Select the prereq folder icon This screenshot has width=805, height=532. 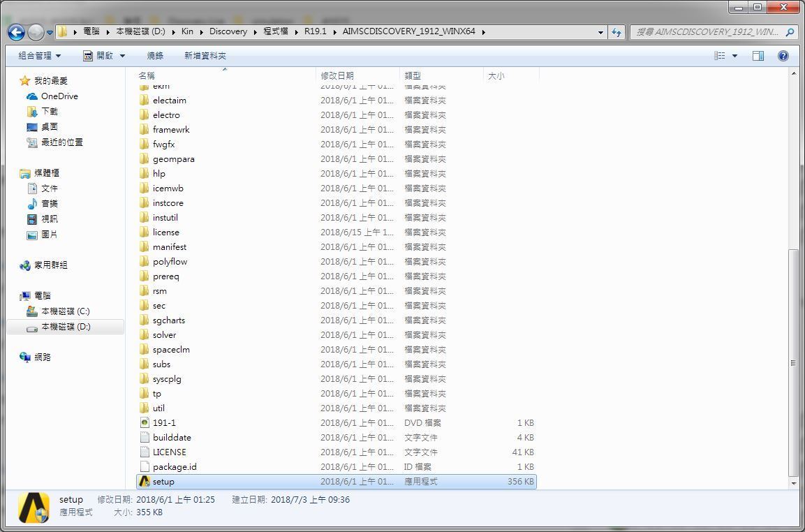(145, 276)
